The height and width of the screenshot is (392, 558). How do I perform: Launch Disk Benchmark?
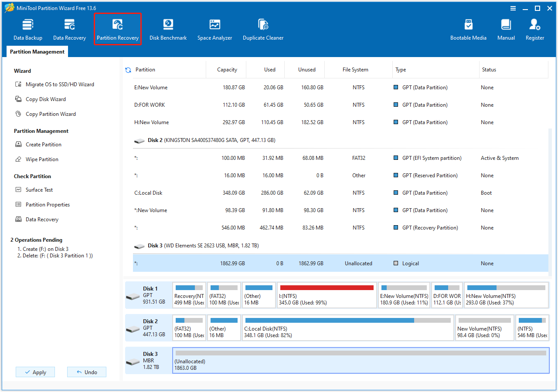pos(168,29)
